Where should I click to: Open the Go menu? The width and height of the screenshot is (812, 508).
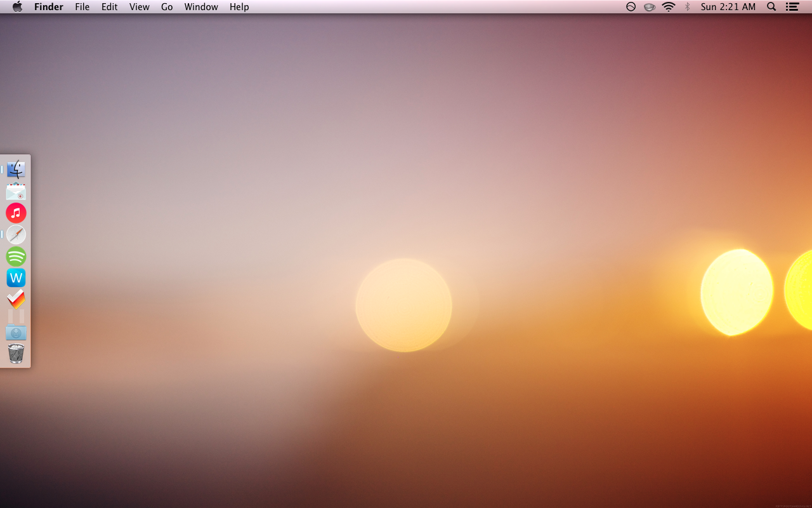point(167,7)
